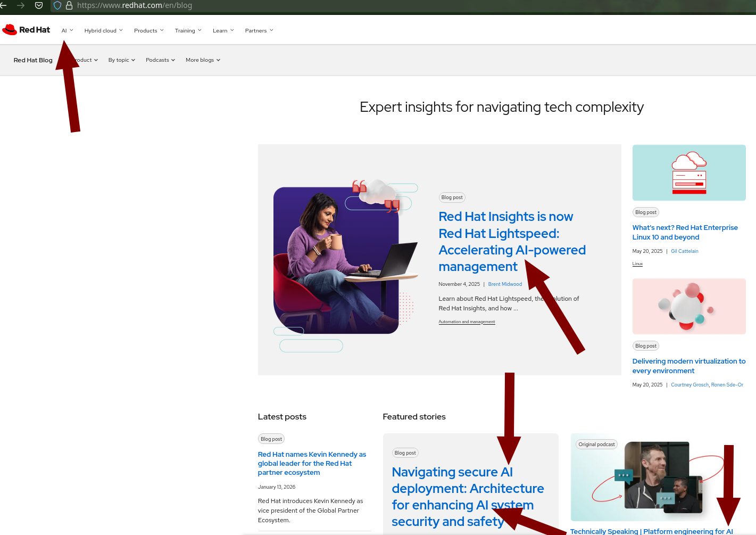Image resolution: width=756 pixels, height=535 pixels.
Task: Open the Podcasts dropdown
Action: (160, 60)
